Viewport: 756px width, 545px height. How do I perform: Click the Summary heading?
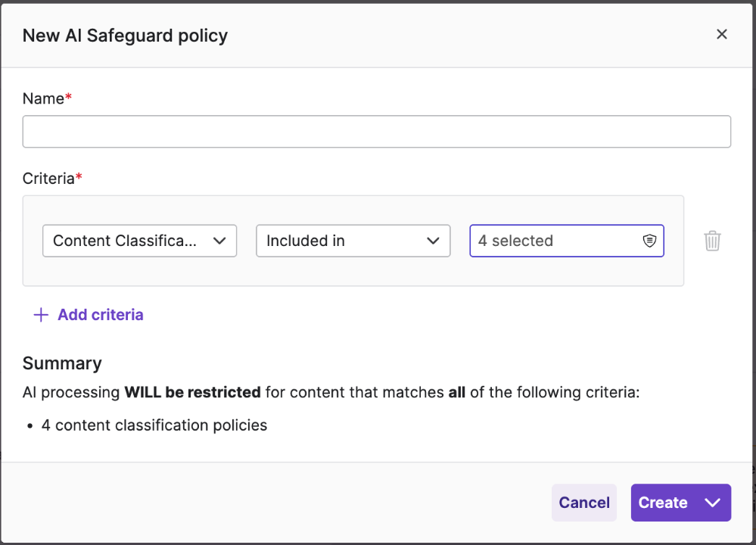pyautogui.click(x=62, y=363)
